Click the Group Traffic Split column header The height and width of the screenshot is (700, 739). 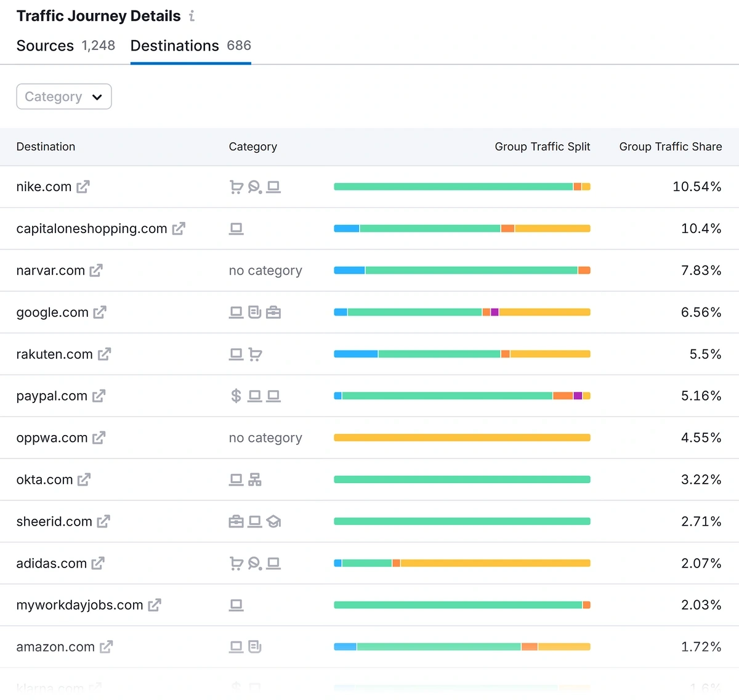point(543,147)
